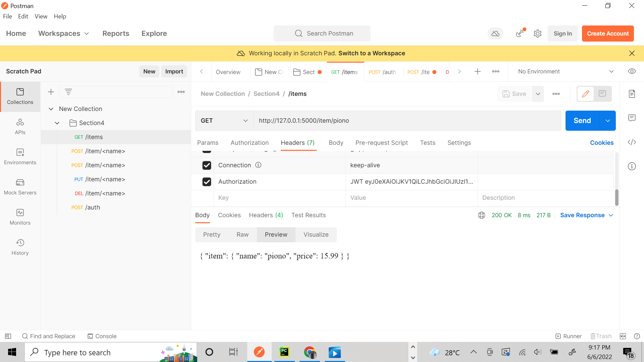Open the Save options dropdown arrow

tap(538, 94)
